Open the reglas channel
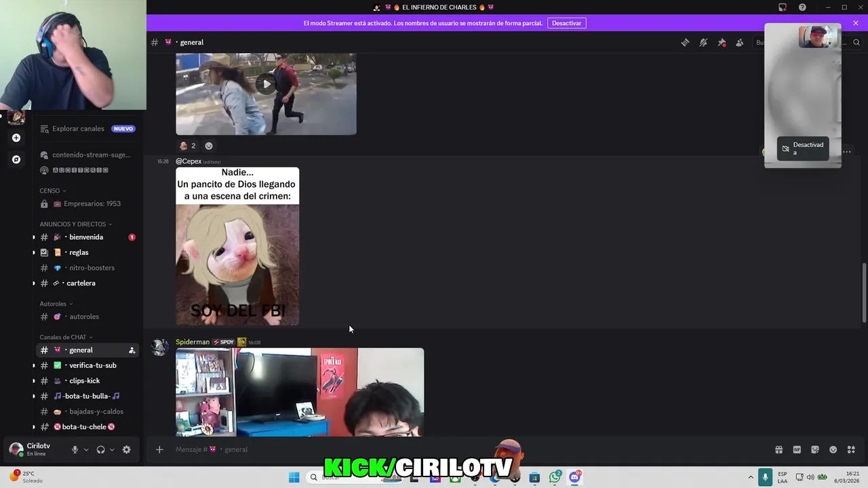The width and height of the screenshot is (868, 488). pyautogui.click(x=87, y=252)
